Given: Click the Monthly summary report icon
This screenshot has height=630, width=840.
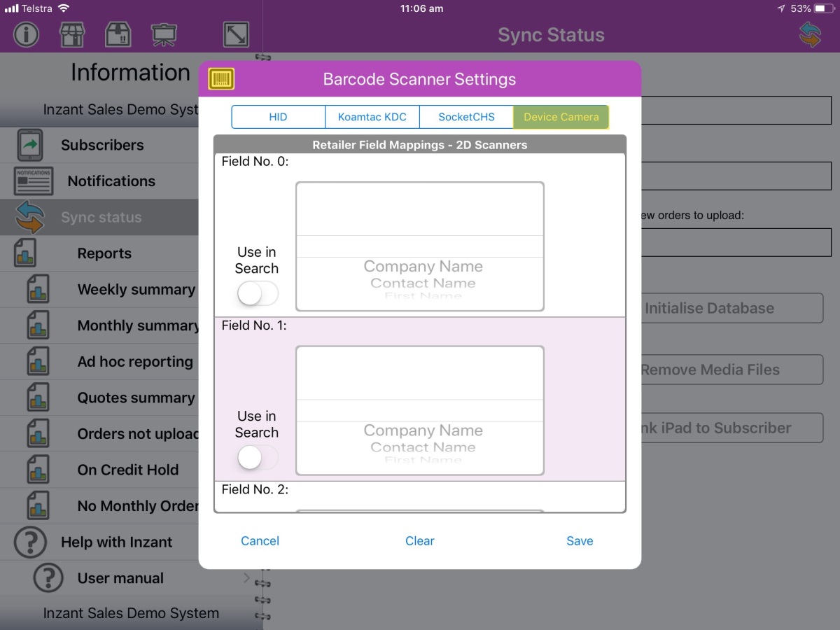Looking at the screenshot, I should [x=38, y=325].
